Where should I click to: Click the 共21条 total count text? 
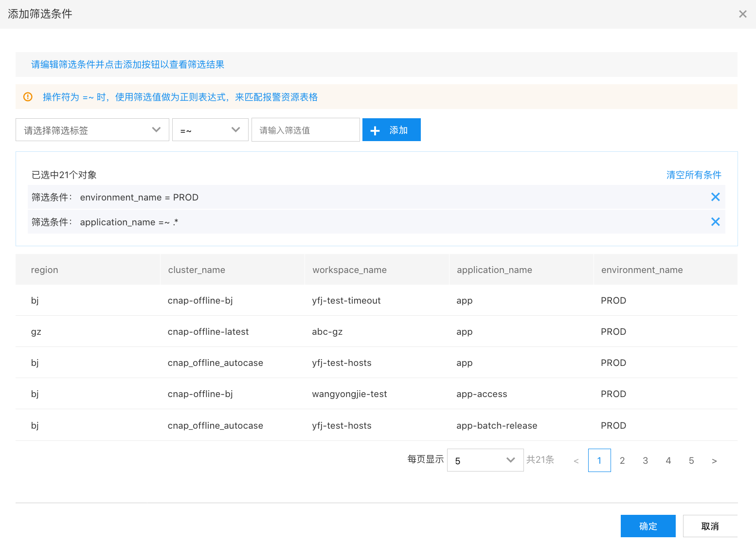pos(540,459)
